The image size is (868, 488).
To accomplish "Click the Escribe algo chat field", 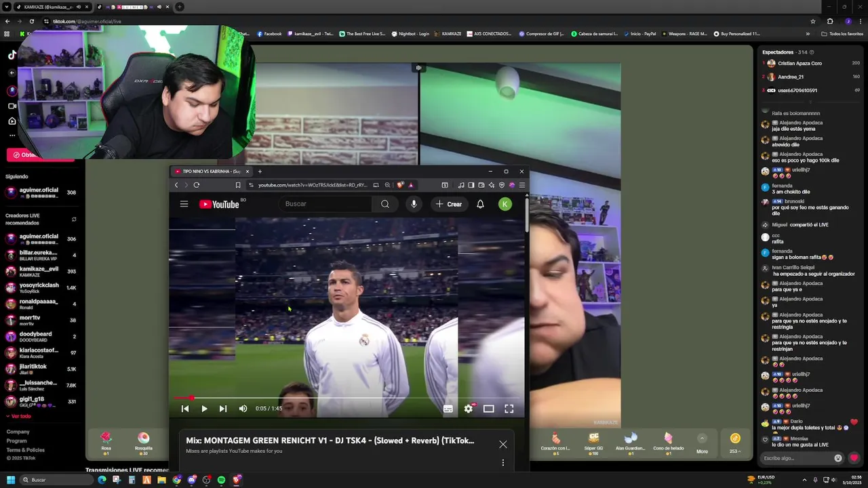I will pos(795,458).
